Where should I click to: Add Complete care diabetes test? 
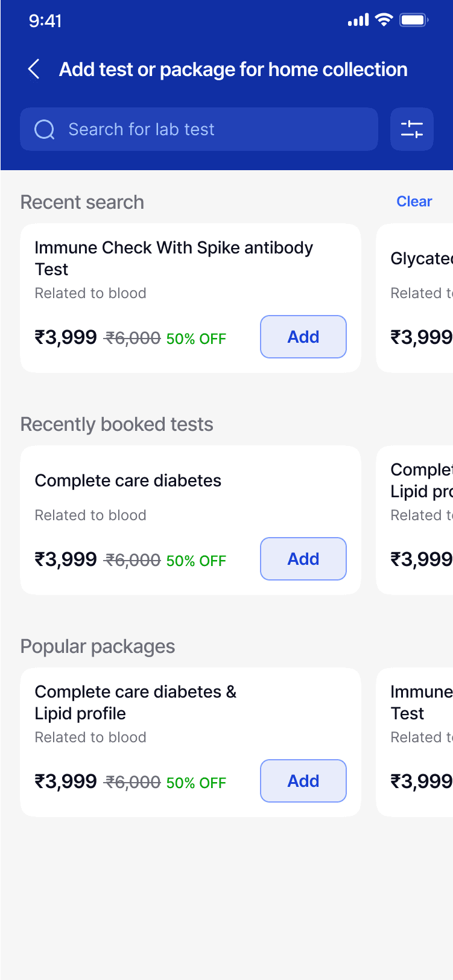click(303, 559)
